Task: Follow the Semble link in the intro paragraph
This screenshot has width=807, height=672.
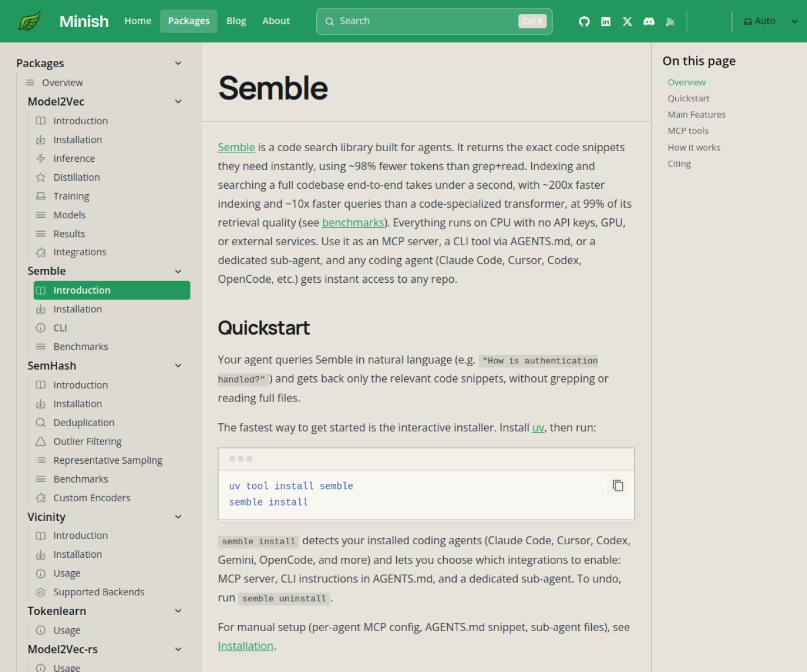Action: pyautogui.click(x=236, y=147)
